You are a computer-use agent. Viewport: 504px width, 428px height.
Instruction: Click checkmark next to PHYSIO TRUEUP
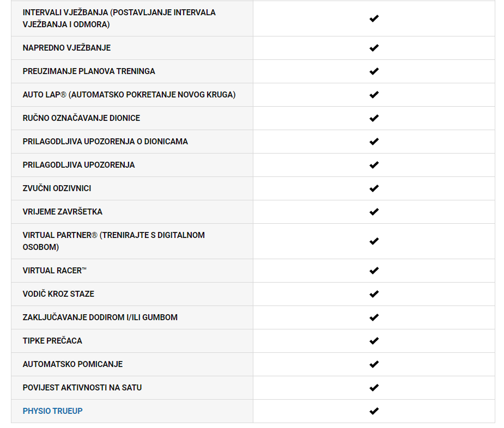374,411
